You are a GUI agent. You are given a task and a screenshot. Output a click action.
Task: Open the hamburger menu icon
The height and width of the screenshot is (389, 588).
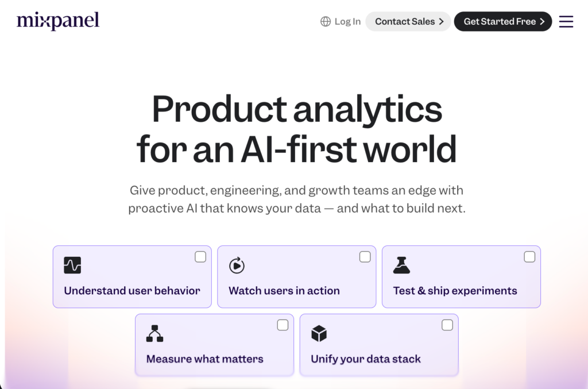pos(566,21)
